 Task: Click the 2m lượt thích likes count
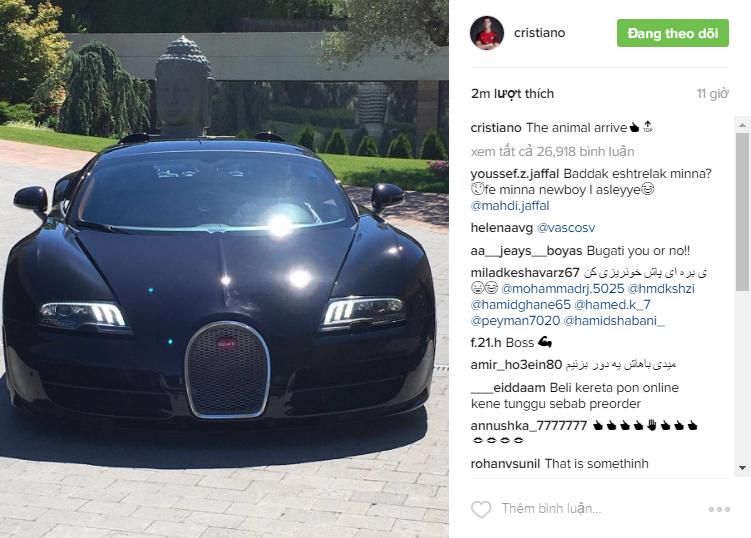512,93
